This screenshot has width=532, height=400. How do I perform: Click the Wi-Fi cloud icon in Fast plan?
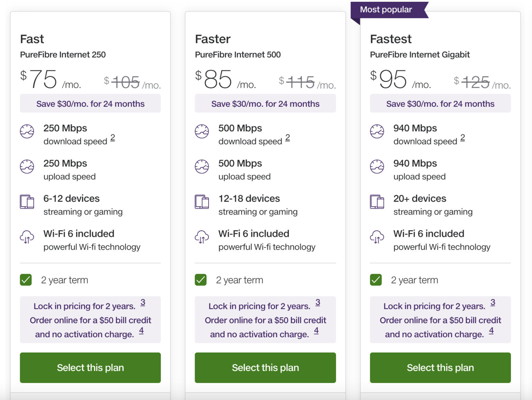[27, 237]
